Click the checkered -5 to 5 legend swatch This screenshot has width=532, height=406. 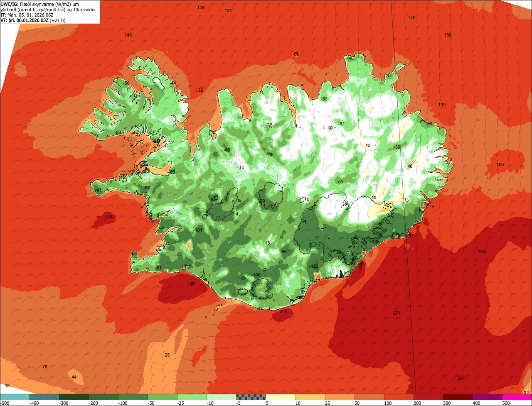251,397
